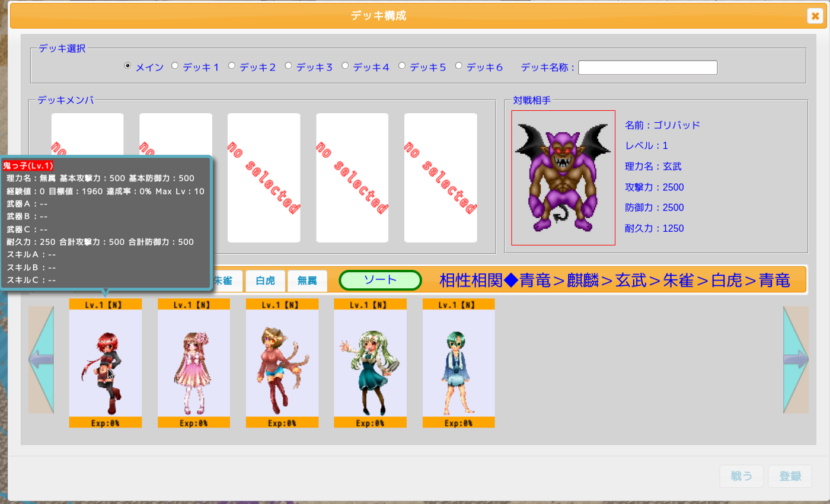Select the デッキ1 radio button
Screen dimensions: 830x504
[x=175, y=66]
